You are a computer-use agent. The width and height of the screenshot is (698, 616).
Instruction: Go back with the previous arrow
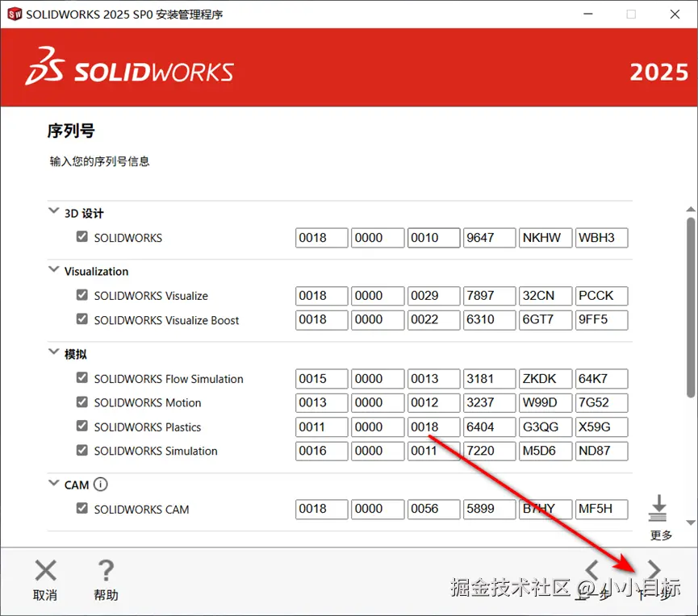point(592,569)
